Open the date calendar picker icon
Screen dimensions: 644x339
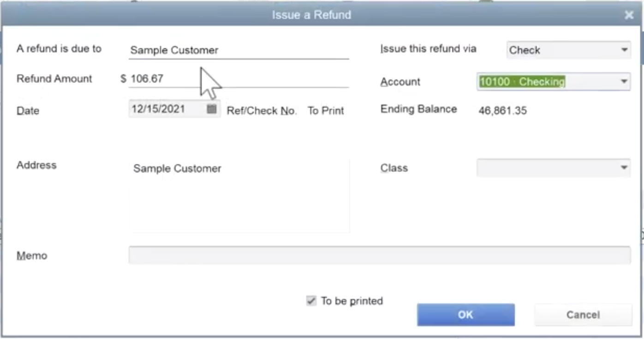[212, 109]
